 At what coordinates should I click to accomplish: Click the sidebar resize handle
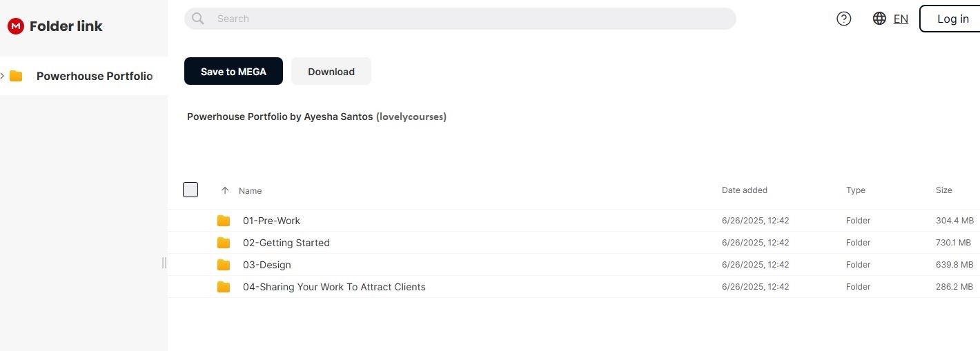(164, 263)
